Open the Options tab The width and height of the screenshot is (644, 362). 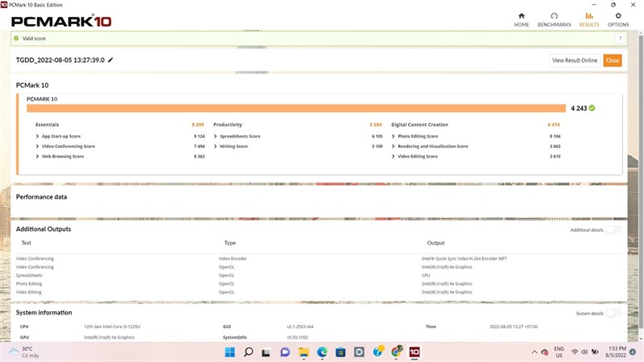[618, 19]
